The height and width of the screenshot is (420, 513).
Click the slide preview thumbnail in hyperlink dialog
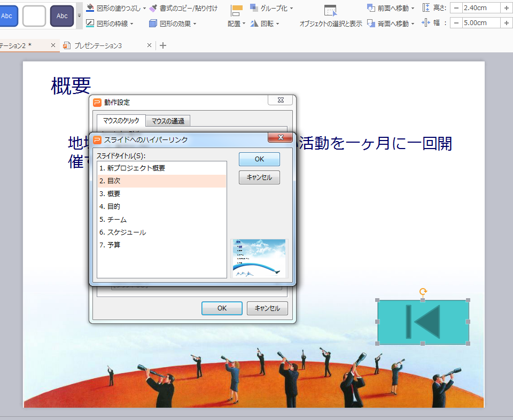(x=259, y=259)
